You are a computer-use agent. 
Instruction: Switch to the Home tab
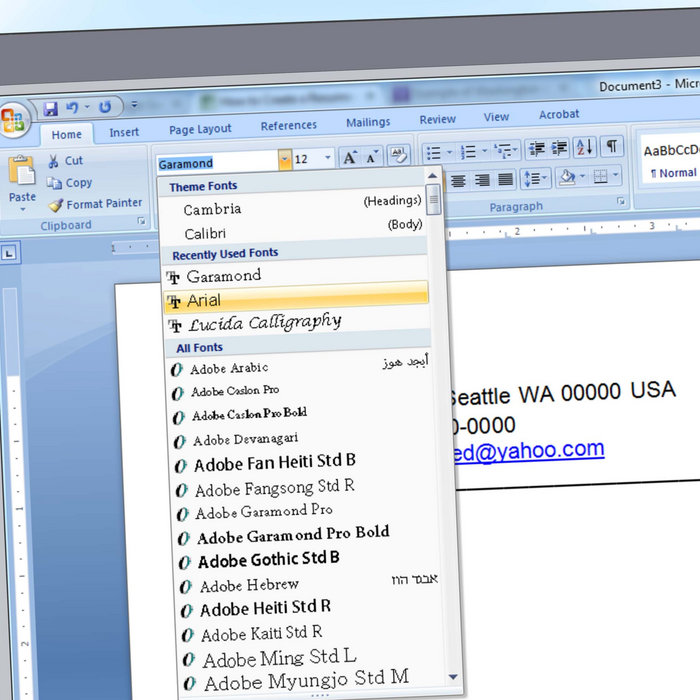[x=67, y=134]
